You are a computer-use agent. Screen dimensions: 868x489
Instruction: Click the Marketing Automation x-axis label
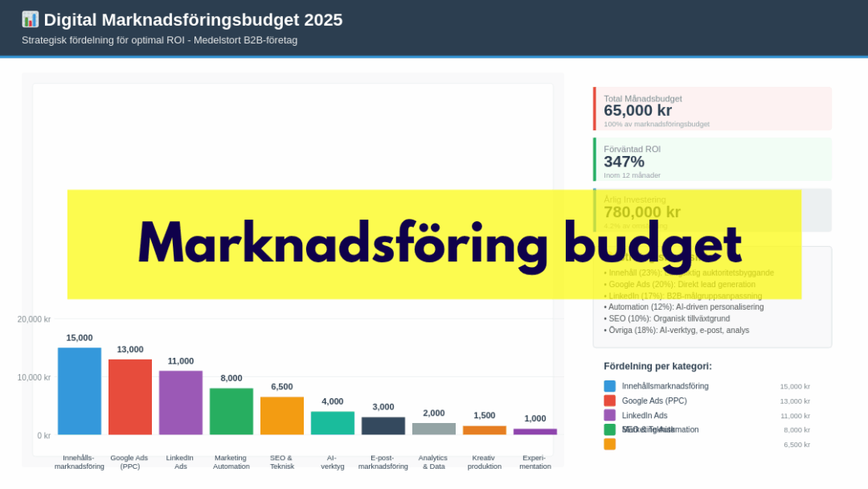(231, 462)
